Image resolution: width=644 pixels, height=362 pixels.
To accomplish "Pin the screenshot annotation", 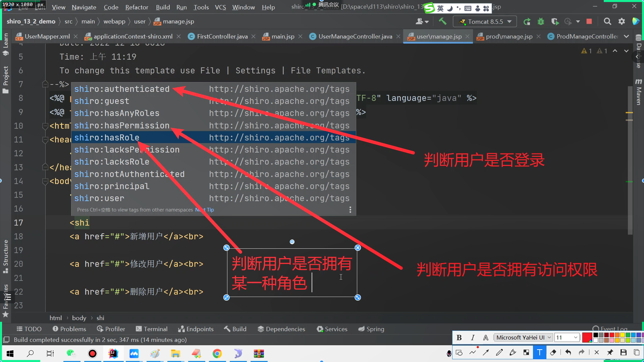I will click(x=610, y=352).
